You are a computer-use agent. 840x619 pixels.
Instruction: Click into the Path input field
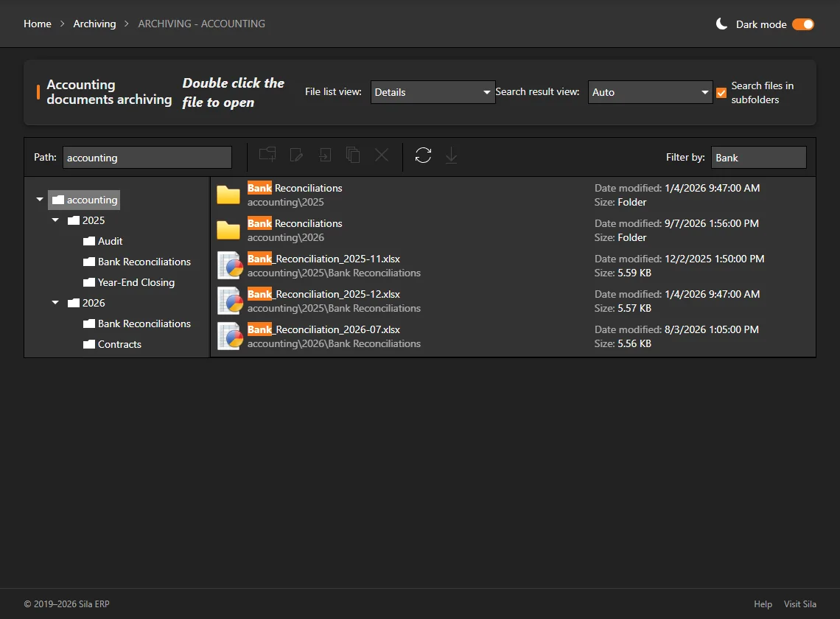click(x=147, y=158)
